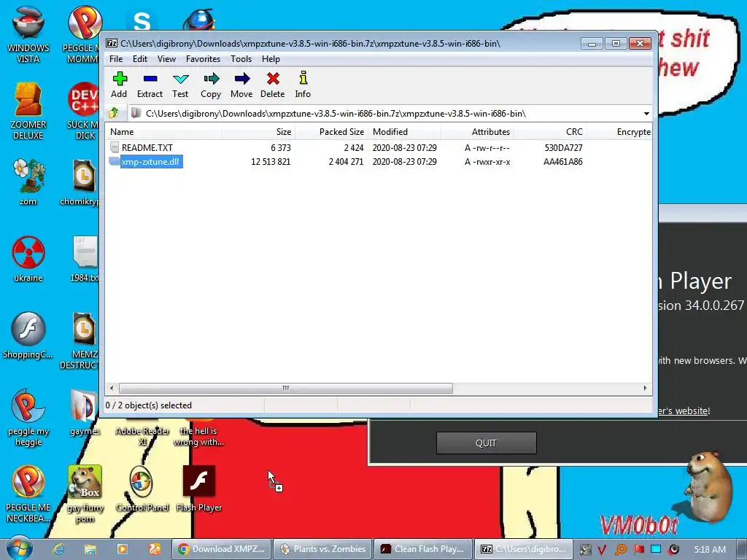The image size is (747, 560).
Task: Select the Flash Player desktop icon
Action: pyautogui.click(x=199, y=489)
